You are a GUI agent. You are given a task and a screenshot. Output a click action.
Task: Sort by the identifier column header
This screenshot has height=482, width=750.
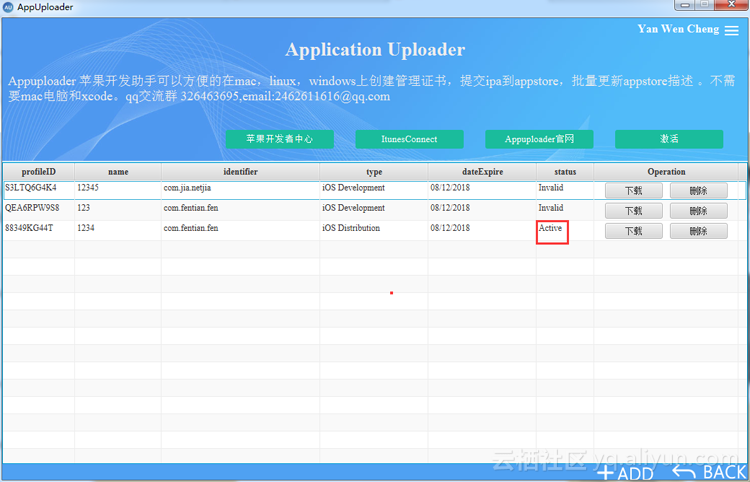[x=241, y=172]
